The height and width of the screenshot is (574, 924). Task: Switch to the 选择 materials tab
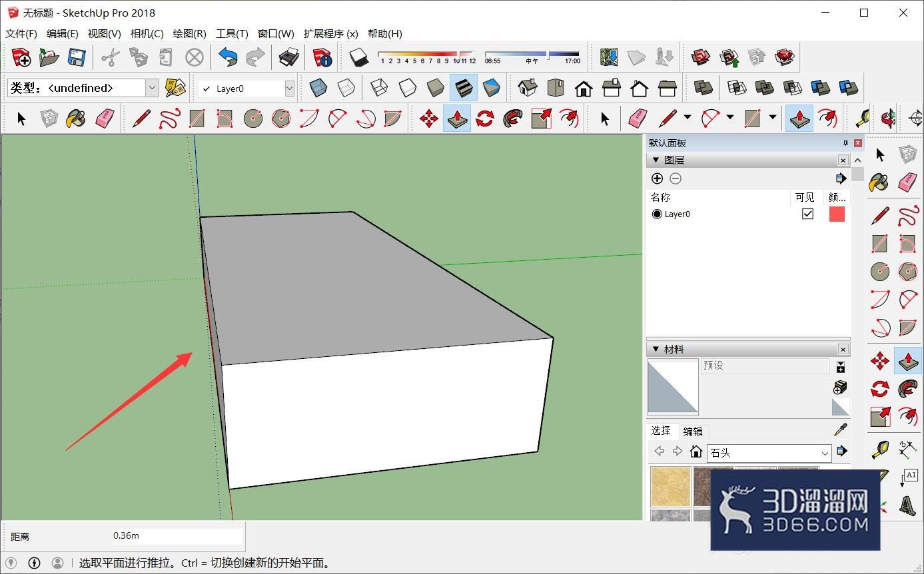point(661,431)
